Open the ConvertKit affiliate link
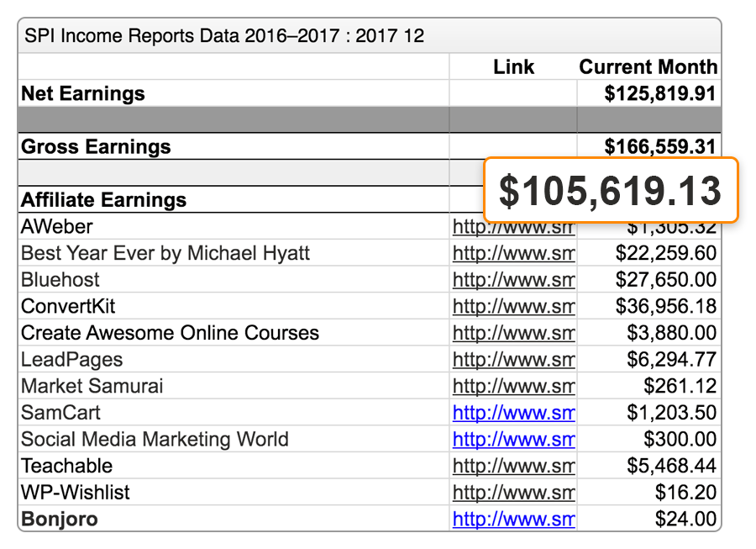Viewport: 756px width, 549px height. click(513, 306)
